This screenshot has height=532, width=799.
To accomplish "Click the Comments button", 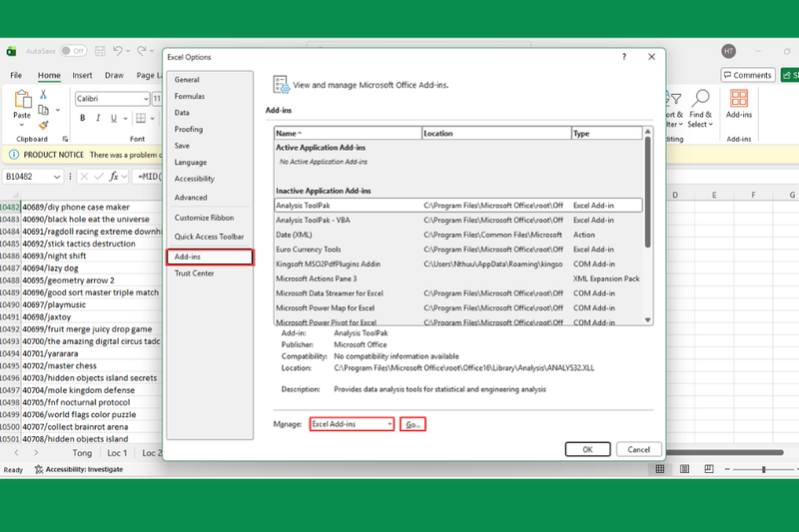I will [x=747, y=75].
